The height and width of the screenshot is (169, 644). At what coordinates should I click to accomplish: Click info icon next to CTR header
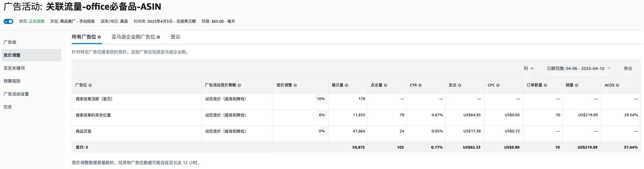pyautogui.click(x=420, y=85)
